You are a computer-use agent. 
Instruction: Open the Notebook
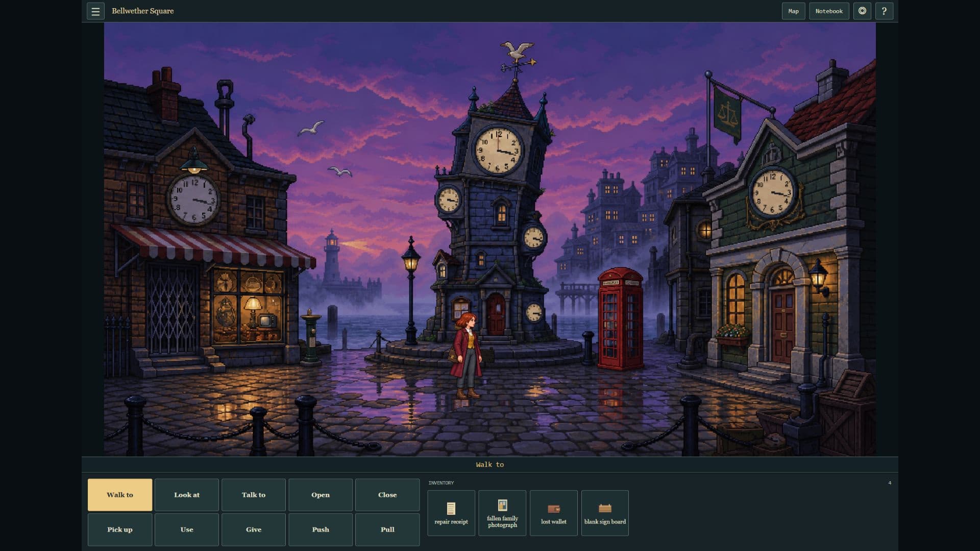click(x=829, y=11)
